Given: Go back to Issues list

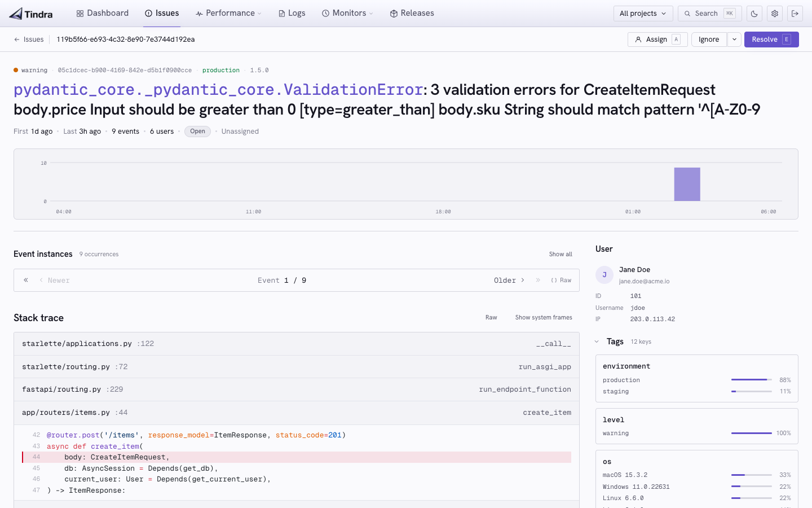Looking at the screenshot, I should (29, 40).
